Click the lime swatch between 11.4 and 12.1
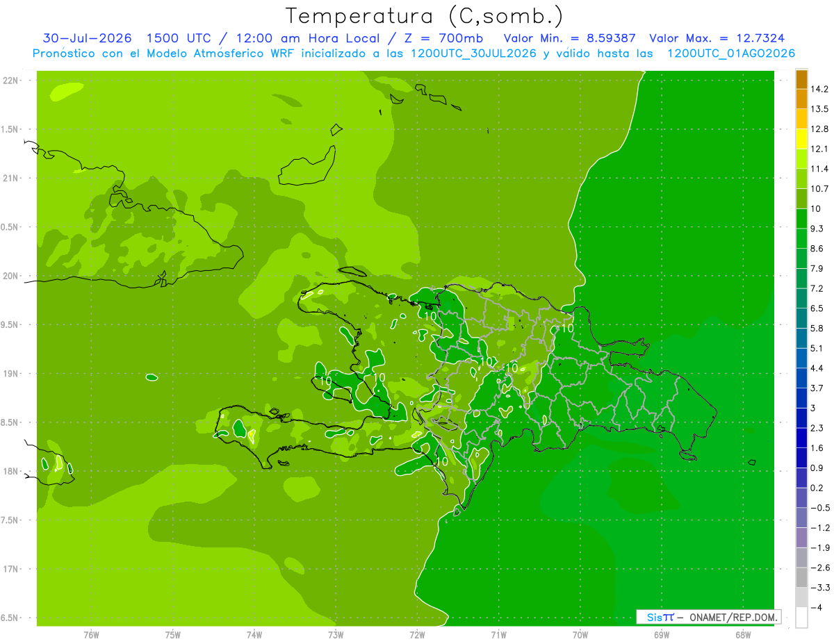 (x=801, y=159)
